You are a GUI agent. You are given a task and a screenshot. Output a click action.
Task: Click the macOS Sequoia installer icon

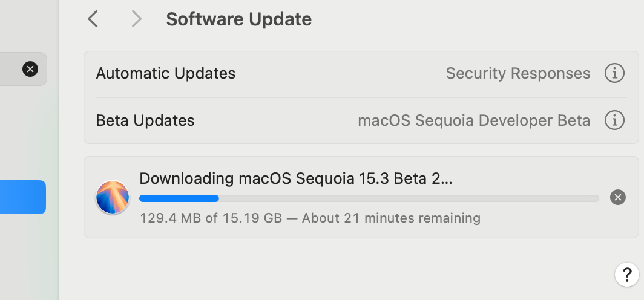tap(113, 197)
